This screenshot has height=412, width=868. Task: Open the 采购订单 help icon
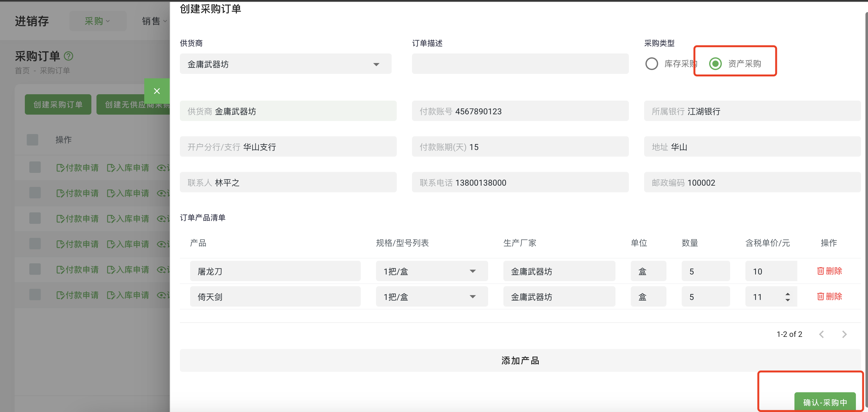coord(68,56)
